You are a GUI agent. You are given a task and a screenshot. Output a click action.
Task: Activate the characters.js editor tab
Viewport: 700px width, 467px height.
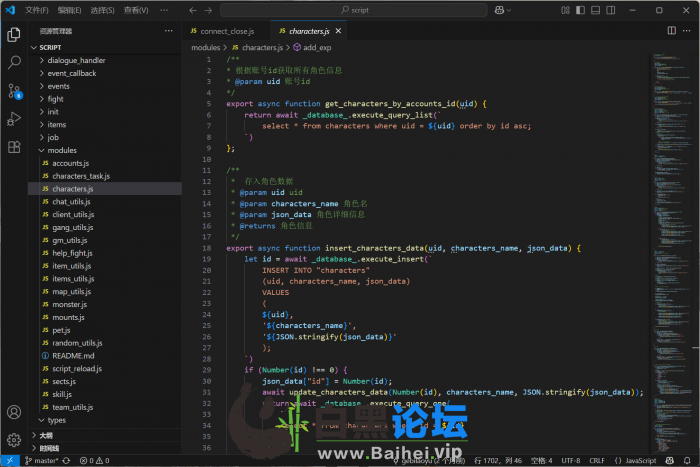point(309,31)
